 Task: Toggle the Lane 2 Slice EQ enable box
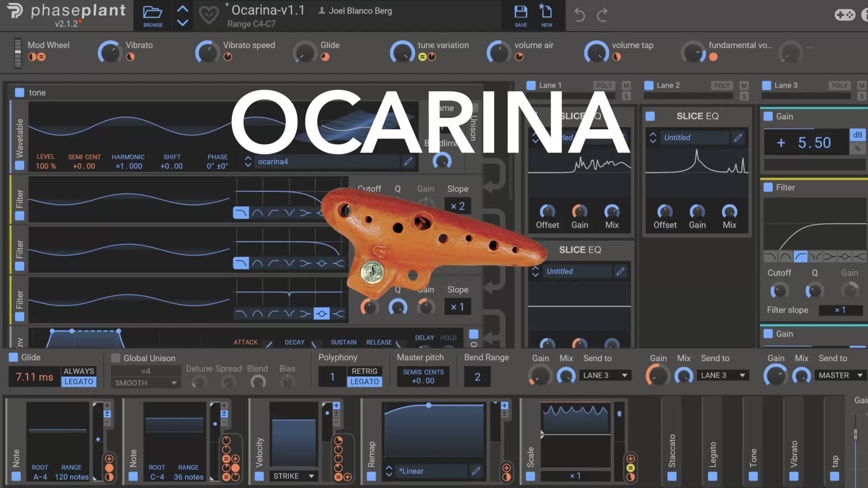(650, 116)
